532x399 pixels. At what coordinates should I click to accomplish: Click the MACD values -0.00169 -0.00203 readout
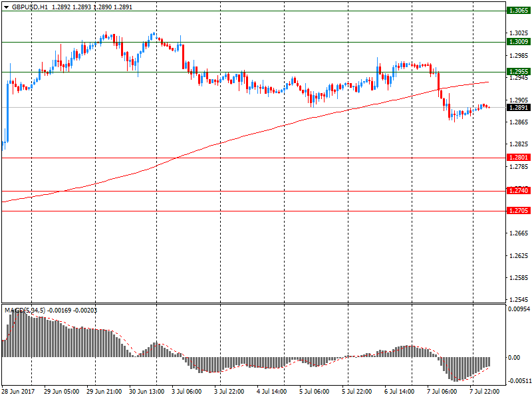(72, 311)
